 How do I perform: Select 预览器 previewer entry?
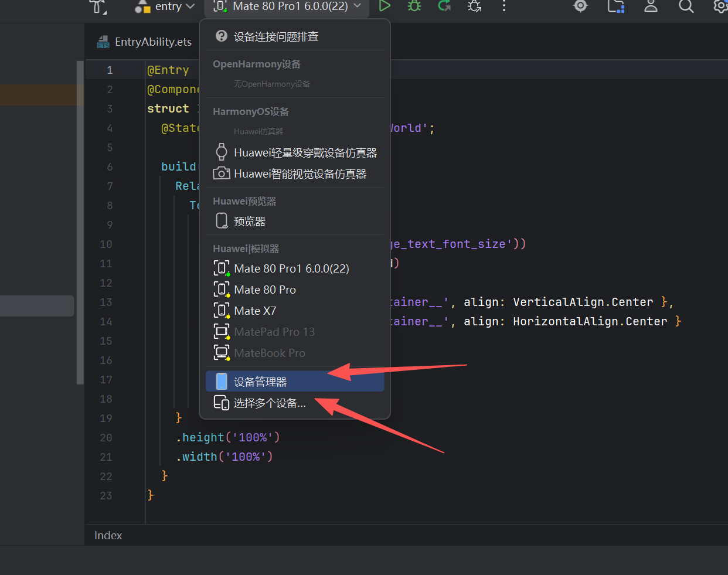click(295, 221)
